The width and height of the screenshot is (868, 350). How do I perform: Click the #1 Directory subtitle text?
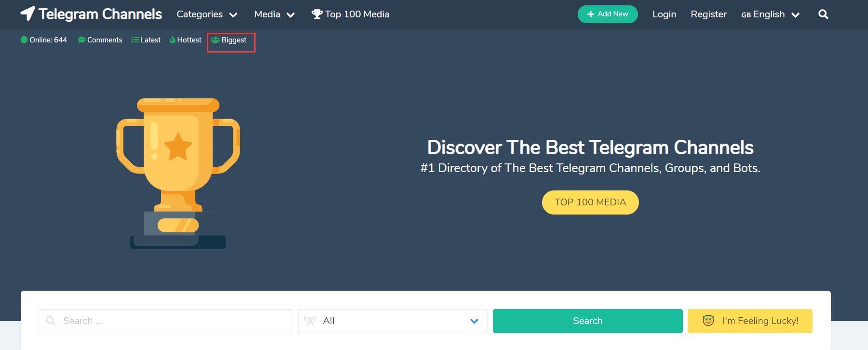[x=590, y=168]
